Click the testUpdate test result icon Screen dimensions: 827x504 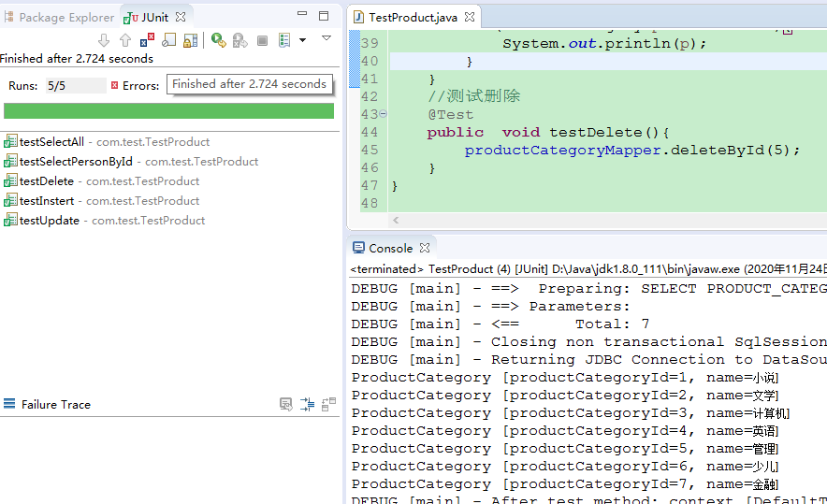point(10,220)
